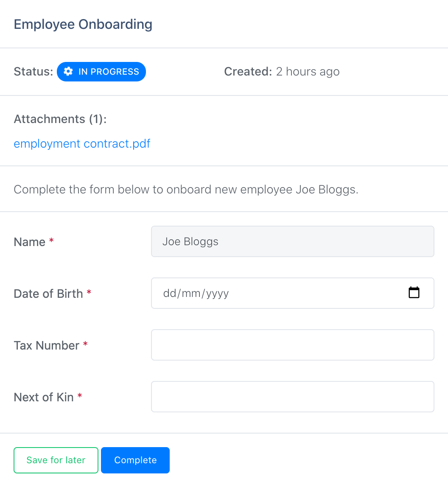Click the Name field label
The height and width of the screenshot is (487, 448).
(30, 242)
